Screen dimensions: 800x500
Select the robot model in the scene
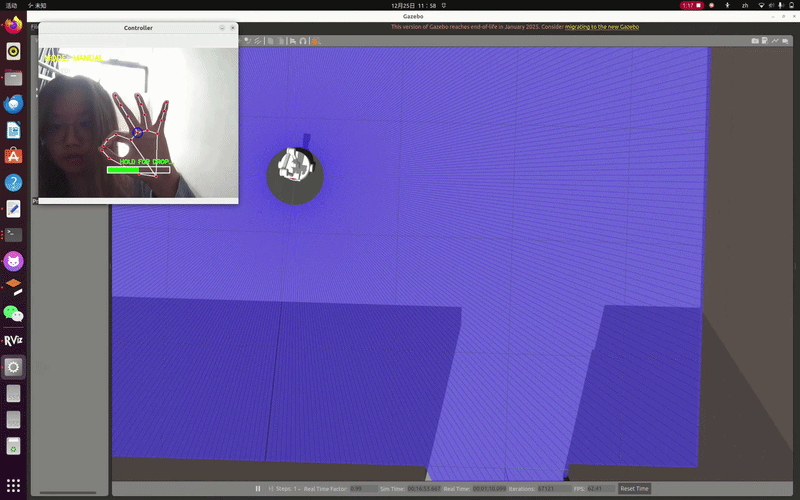pos(296,166)
